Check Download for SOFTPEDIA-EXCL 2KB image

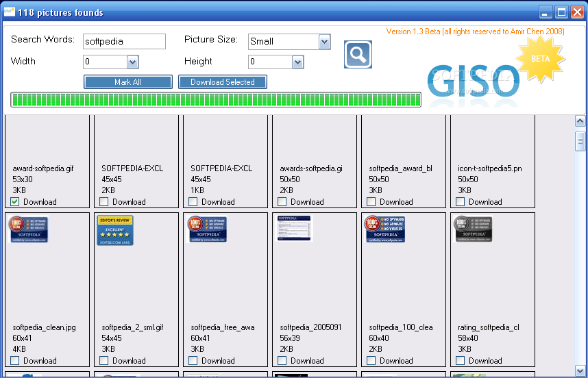(104, 202)
